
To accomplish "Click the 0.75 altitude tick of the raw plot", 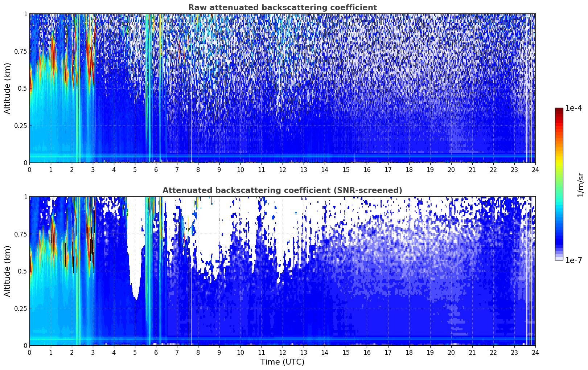I will tap(20, 51).
